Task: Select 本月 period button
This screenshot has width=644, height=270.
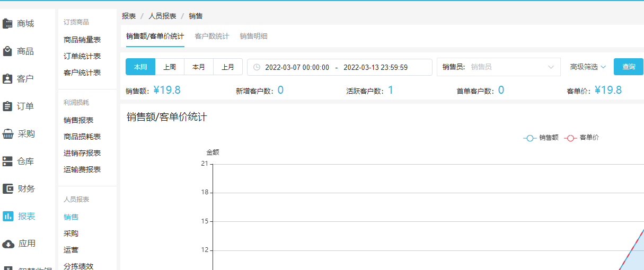Action: click(x=199, y=67)
